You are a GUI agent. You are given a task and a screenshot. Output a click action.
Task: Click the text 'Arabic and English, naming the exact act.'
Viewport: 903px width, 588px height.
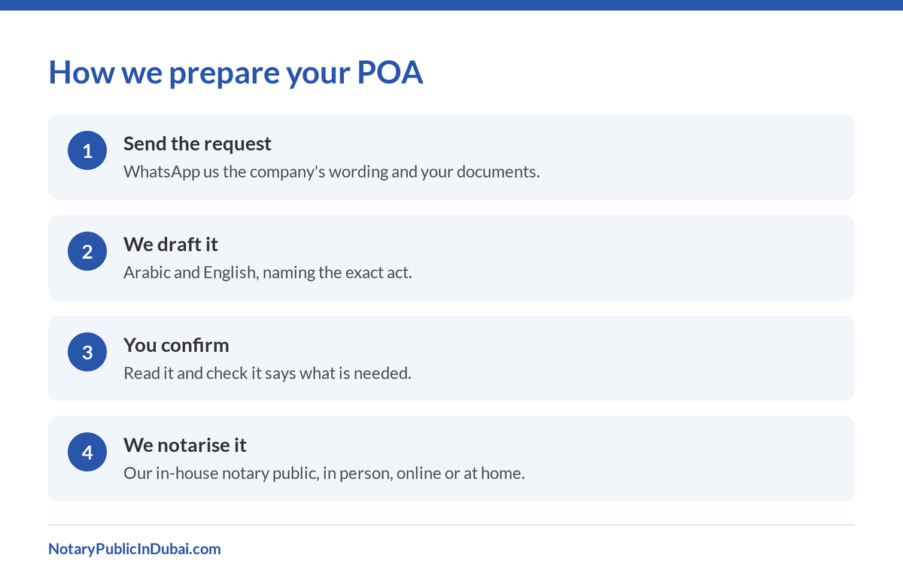tap(268, 272)
